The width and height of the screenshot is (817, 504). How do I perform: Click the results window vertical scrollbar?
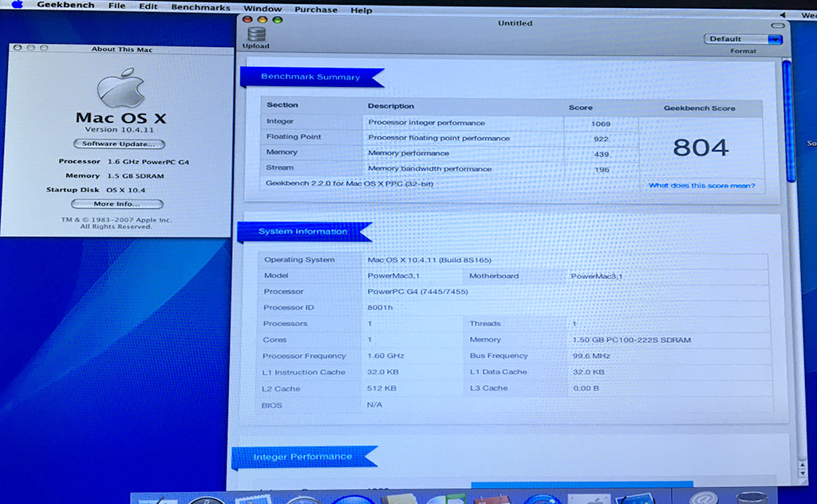tap(787, 120)
